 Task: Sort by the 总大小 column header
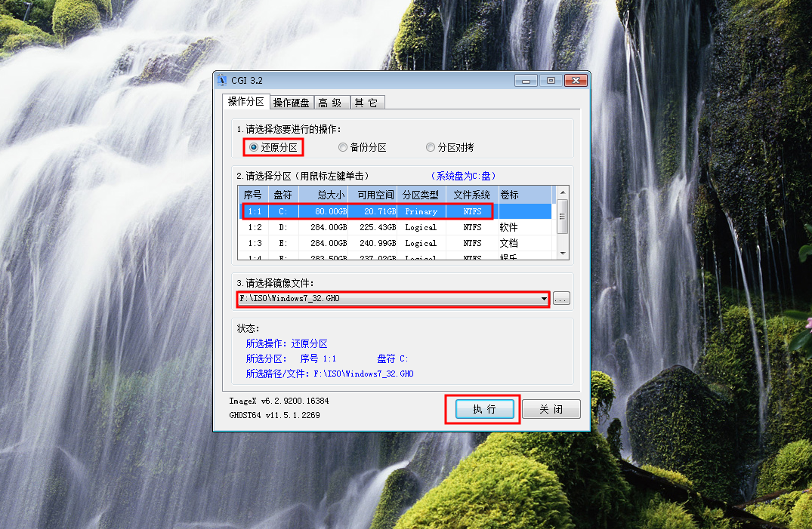click(324, 195)
